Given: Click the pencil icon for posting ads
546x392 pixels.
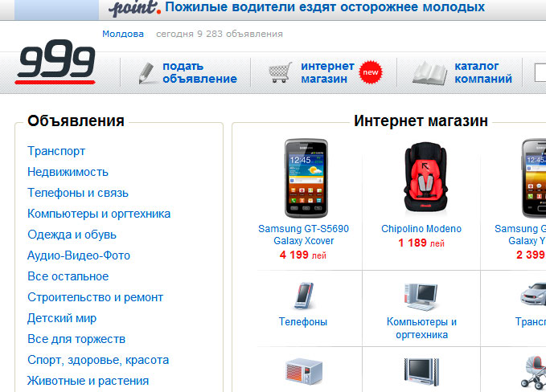Looking at the screenshot, I should 146,72.
